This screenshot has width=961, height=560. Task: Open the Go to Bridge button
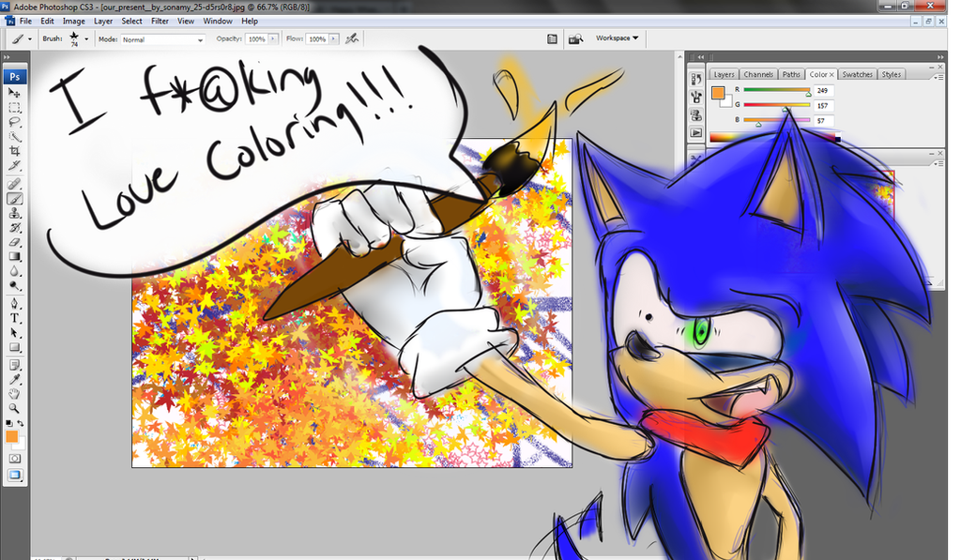point(575,39)
